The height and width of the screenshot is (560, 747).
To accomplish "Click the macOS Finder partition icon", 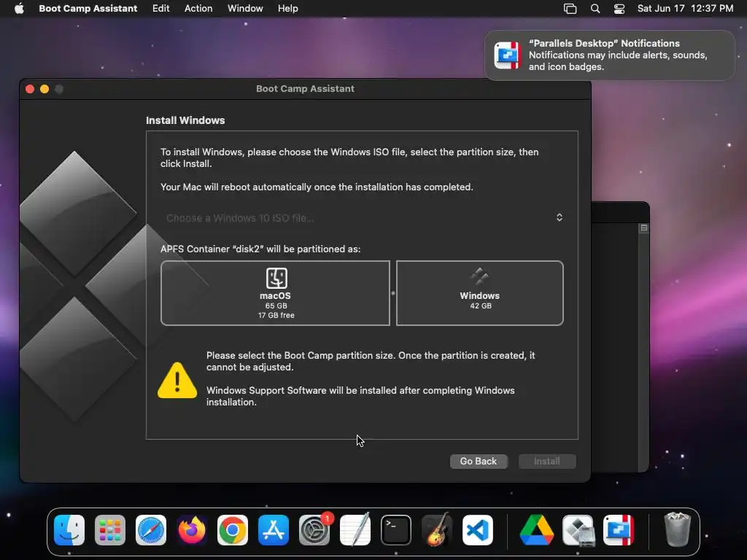I will [x=276, y=278].
